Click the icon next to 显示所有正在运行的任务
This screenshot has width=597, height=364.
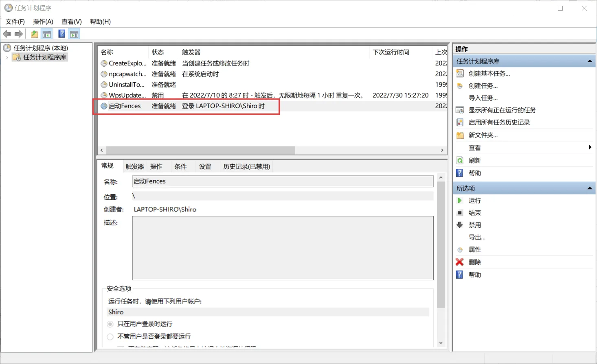pyautogui.click(x=460, y=110)
